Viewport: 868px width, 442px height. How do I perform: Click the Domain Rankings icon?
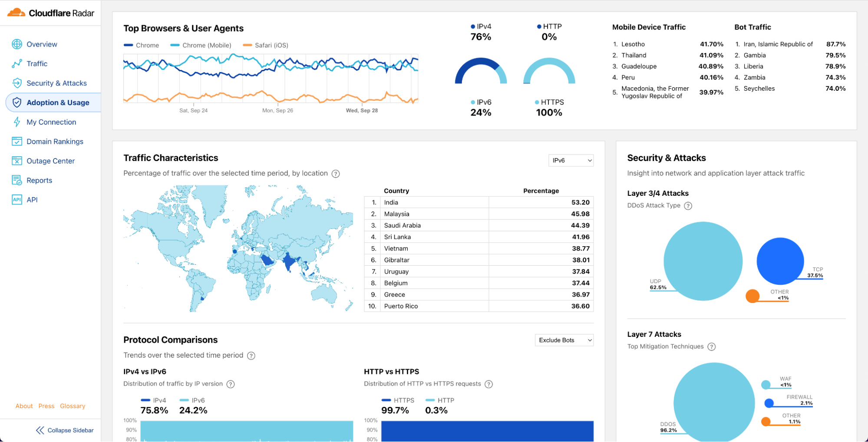point(17,142)
